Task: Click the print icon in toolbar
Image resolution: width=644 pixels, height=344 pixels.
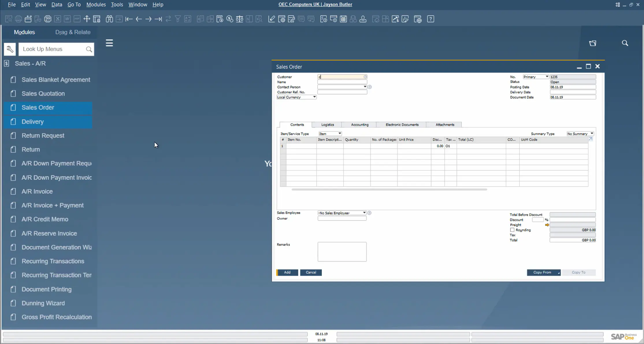Action: click(x=18, y=19)
